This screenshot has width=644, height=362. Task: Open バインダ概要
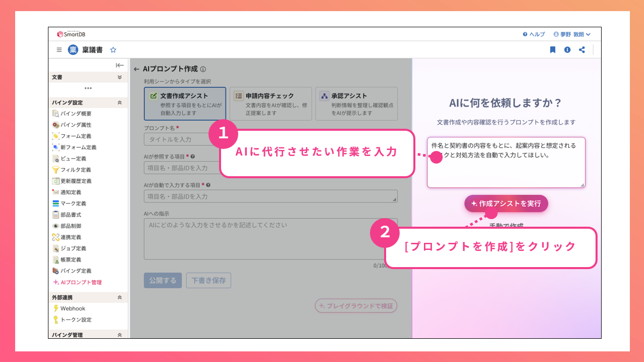(72, 114)
